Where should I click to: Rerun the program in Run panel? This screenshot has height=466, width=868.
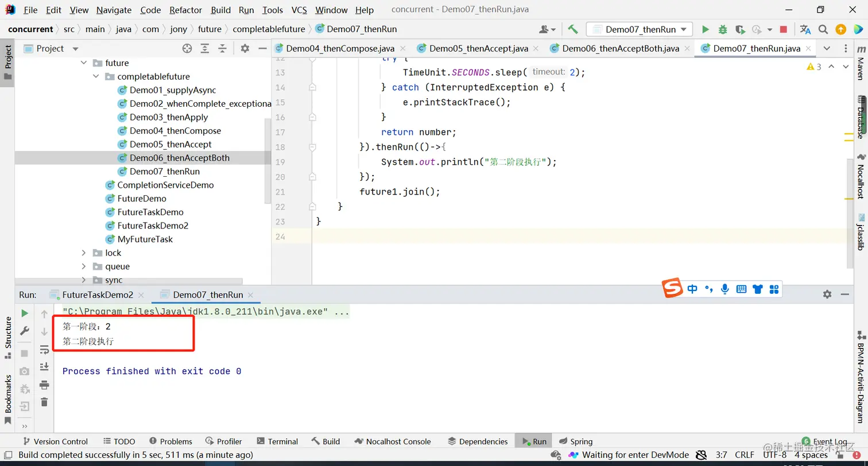25,313
